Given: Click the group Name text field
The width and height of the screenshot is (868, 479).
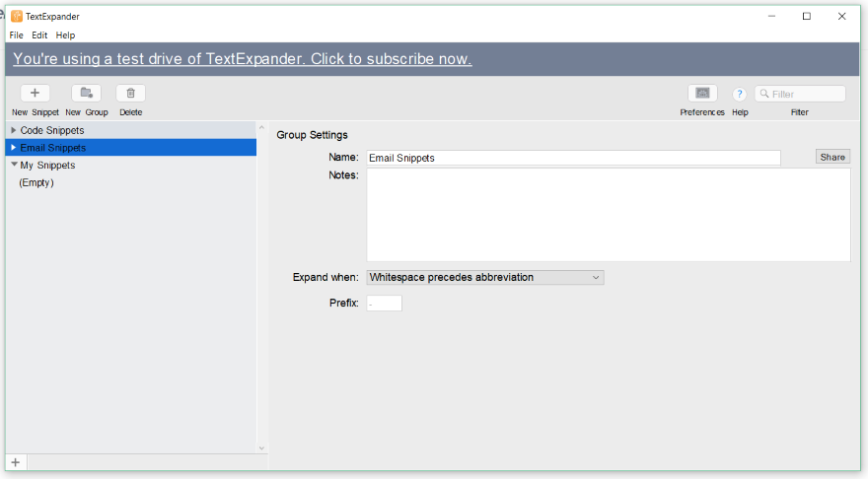Looking at the screenshot, I should 572,158.
